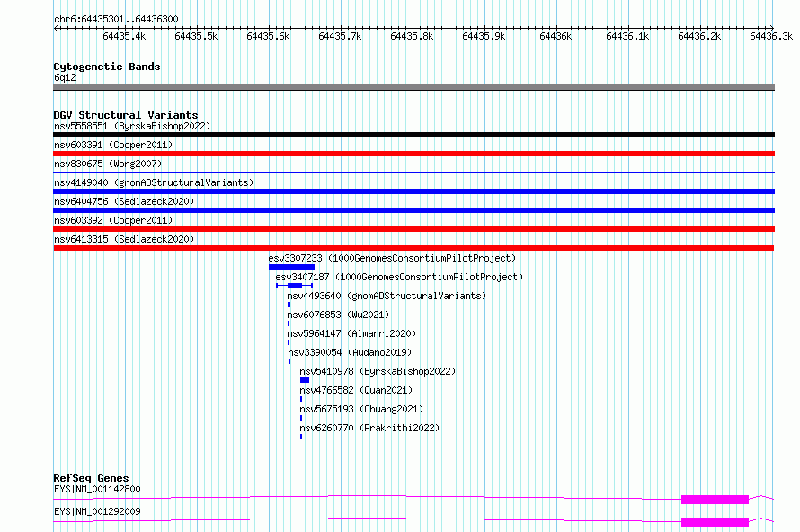The width and height of the screenshot is (800, 532).
Task: Open variant esv3407187 (1000GenomesConsortiumPilotProject) label
Action: click(399, 277)
